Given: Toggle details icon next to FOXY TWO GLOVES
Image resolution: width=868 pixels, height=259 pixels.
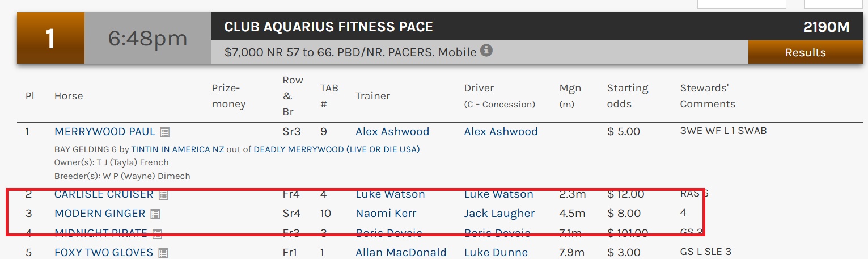Looking at the screenshot, I should pos(163,253).
